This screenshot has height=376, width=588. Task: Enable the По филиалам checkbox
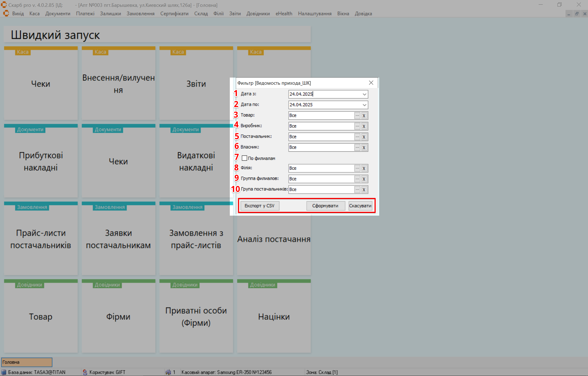pos(245,158)
